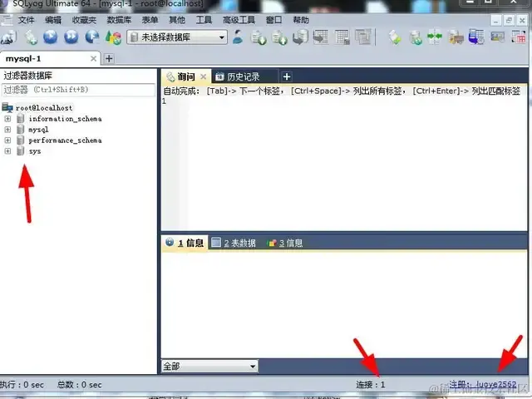Select the root@localhost tree node label
Viewport: 532px width, 399px height.
click(44, 108)
